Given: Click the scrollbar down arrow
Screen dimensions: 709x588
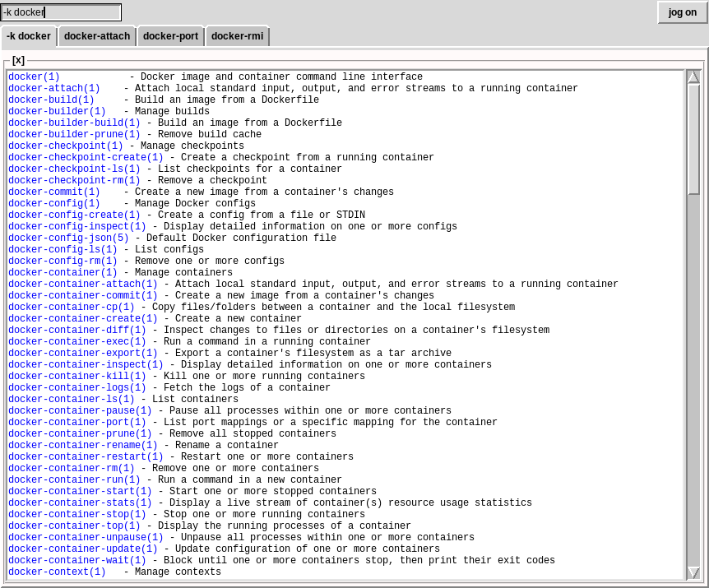Looking at the screenshot, I should coord(693,572).
